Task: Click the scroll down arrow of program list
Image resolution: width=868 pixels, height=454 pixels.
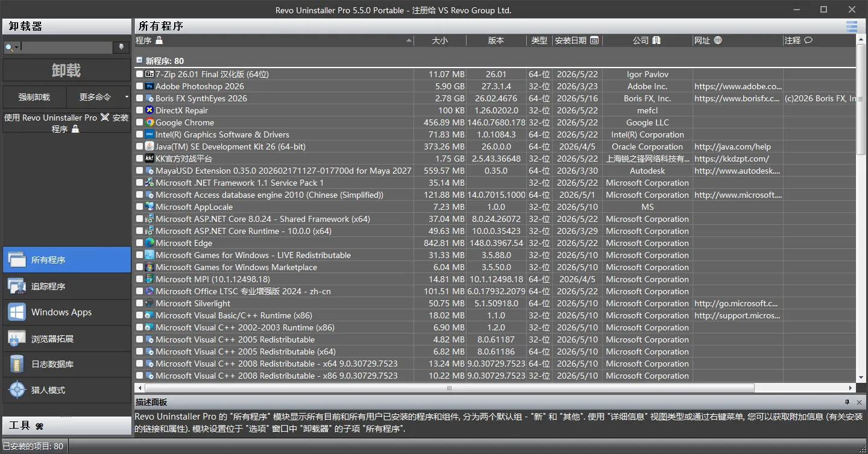Action: 861,377
